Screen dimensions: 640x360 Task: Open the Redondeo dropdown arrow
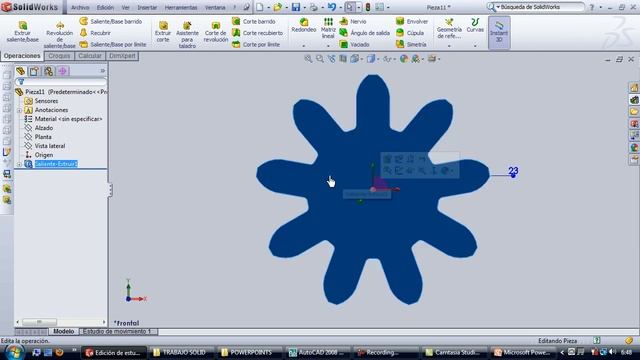[304, 46]
